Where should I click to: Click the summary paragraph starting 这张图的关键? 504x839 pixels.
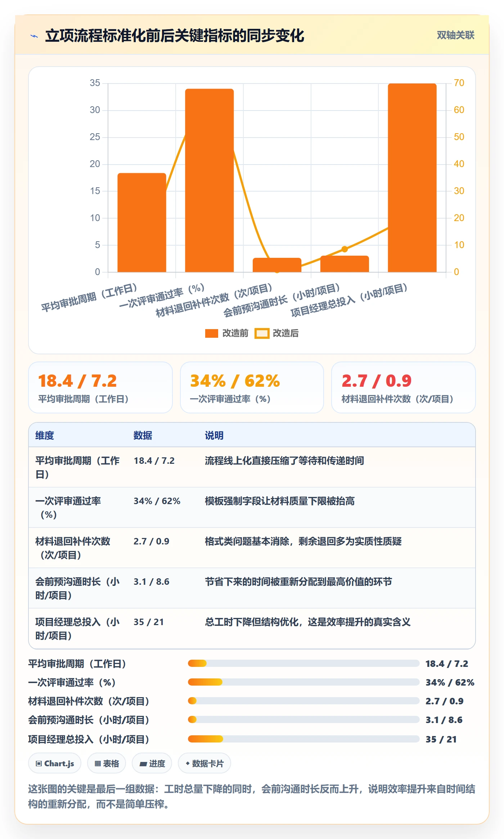252,797
